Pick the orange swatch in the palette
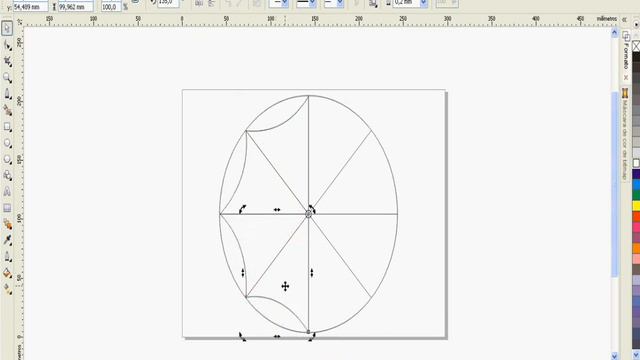The image size is (640, 360). (x=636, y=248)
